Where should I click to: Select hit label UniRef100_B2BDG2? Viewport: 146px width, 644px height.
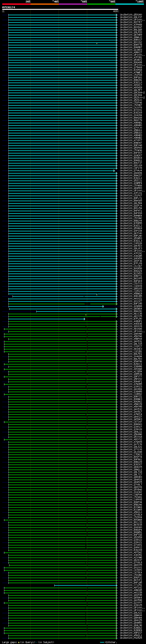point(131,628)
